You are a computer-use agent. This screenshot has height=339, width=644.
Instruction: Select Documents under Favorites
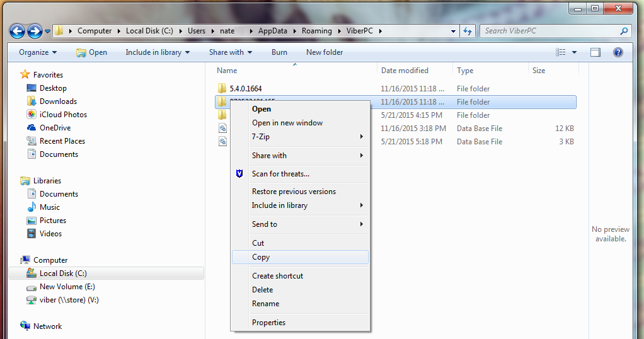59,154
